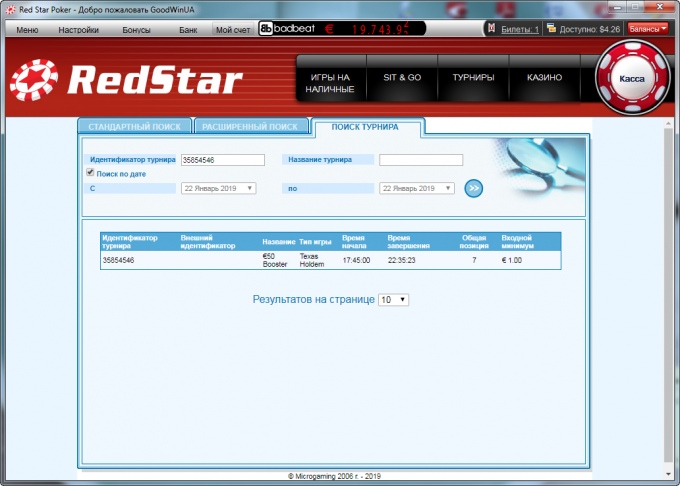Image resolution: width=680 pixels, height=486 pixels.
Task: Click the jackpot amount 19.743 display
Action: pos(380,29)
